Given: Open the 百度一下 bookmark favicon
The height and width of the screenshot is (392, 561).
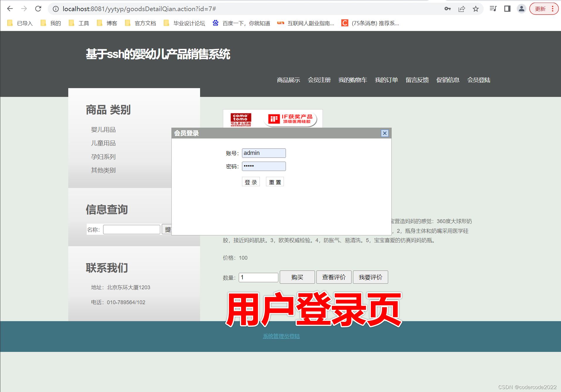Looking at the screenshot, I should (215, 23).
